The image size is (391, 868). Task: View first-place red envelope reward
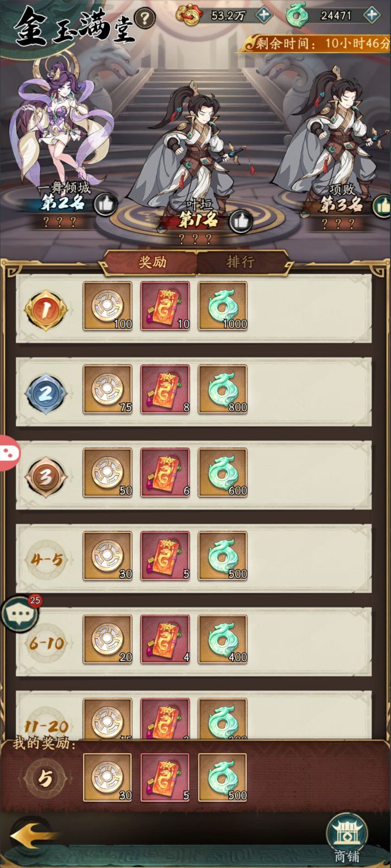click(165, 306)
